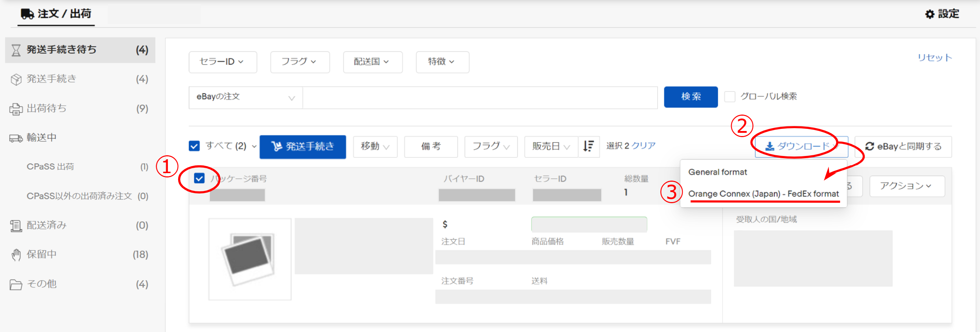Viewport: 980px width, 332px height.
Task: Click the search text input field
Action: 479,97
